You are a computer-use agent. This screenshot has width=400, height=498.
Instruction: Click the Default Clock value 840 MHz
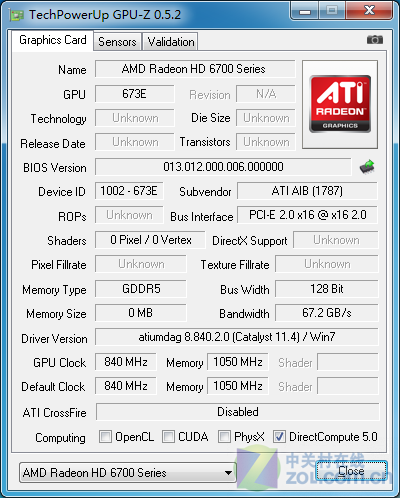(x=126, y=386)
